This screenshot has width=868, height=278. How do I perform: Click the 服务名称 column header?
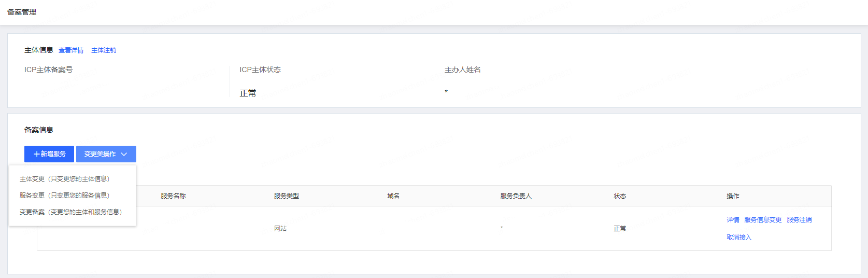coord(173,196)
